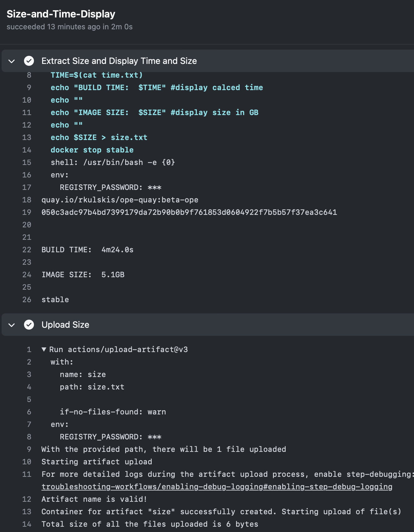Click line number 22 of the build log
This screenshot has height=532, width=414.
[27, 250]
